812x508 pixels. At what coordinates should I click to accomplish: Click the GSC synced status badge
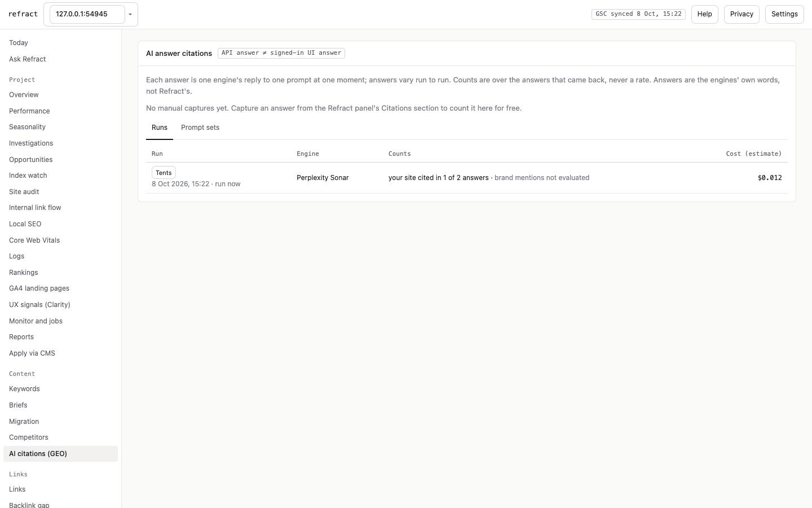tap(638, 14)
